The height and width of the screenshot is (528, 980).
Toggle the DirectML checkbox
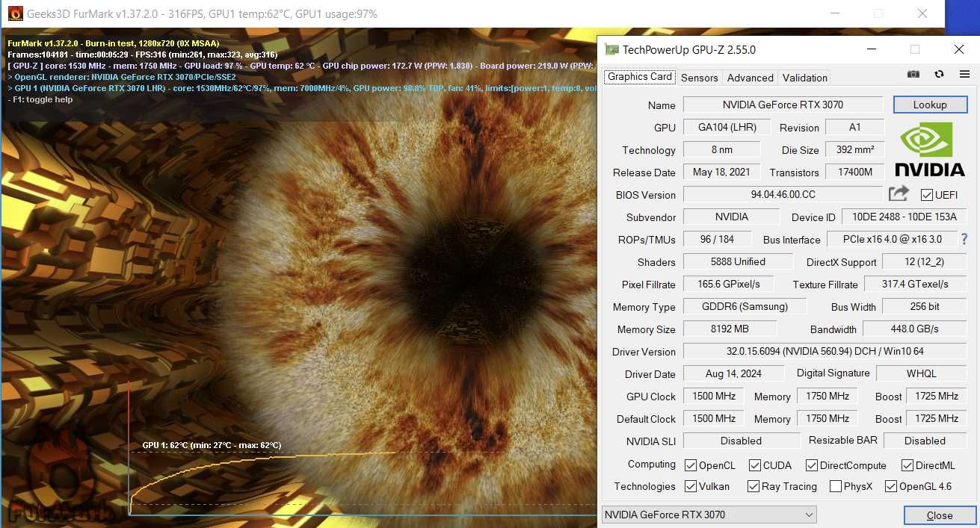point(907,465)
